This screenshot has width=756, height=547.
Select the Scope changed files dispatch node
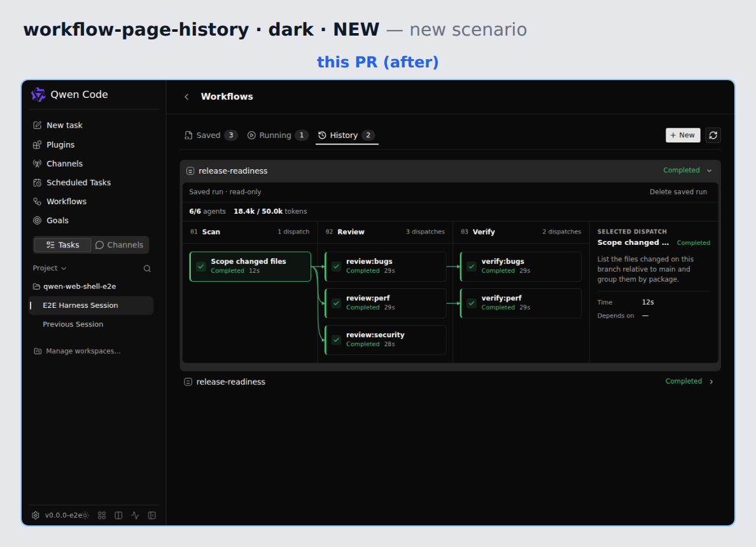[250, 267]
